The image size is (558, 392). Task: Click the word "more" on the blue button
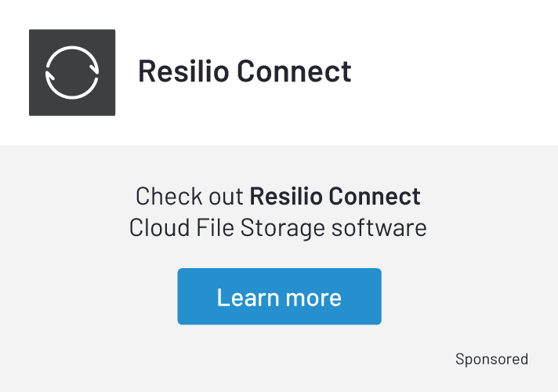[313, 297]
